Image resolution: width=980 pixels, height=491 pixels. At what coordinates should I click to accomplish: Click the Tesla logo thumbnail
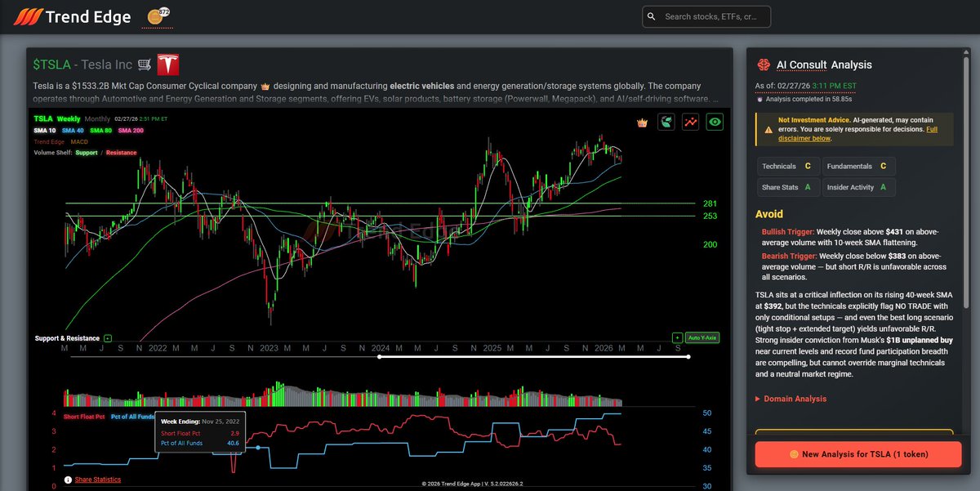click(168, 65)
